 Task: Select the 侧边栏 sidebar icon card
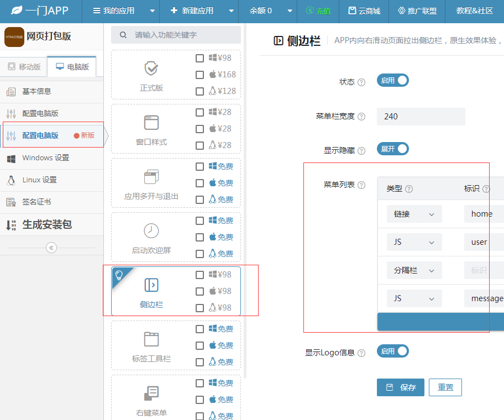coord(151,285)
